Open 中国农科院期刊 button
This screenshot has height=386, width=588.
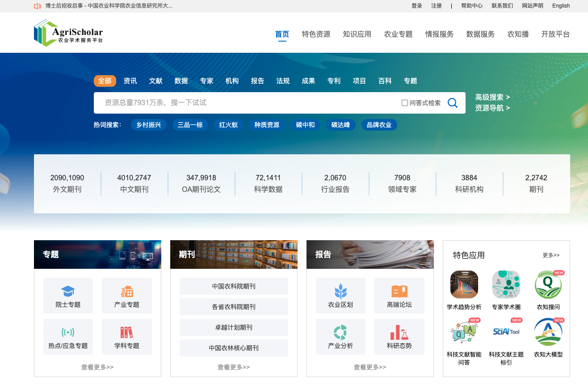click(234, 286)
